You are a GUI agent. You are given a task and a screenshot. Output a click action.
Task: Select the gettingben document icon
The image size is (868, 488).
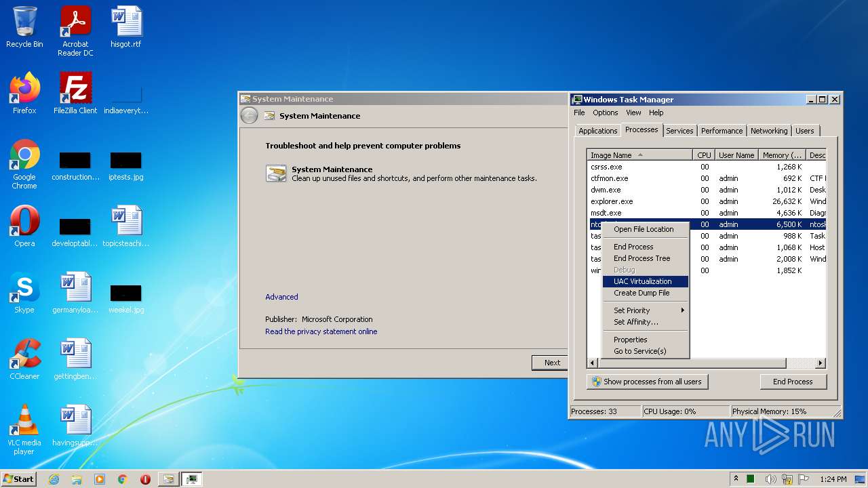tap(75, 359)
